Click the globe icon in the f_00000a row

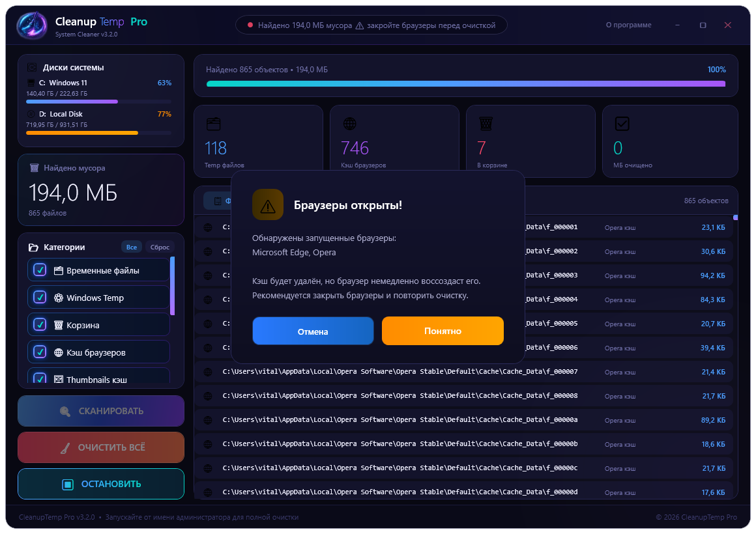208,420
